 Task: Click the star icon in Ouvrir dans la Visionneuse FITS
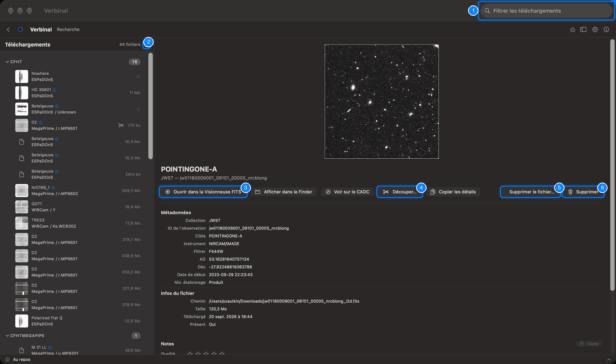pyautogui.click(x=168, y=192)
